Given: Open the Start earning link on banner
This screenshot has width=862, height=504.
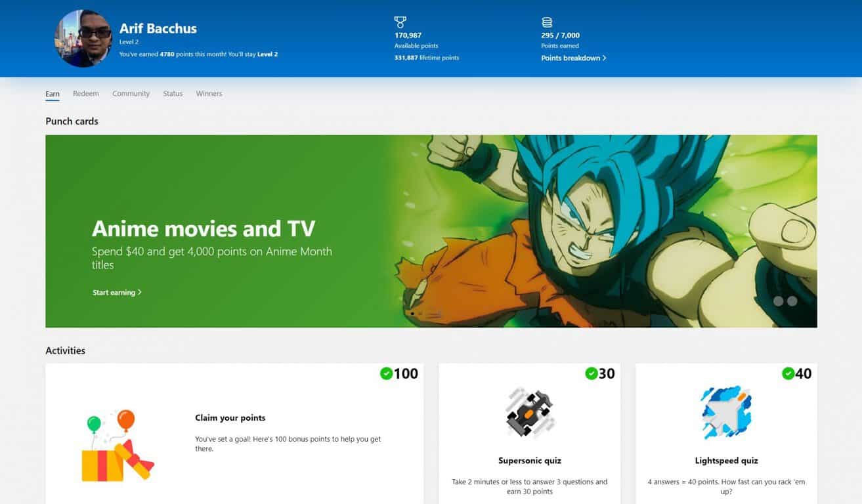Looking at the screenshot, I should click(117, 293).
